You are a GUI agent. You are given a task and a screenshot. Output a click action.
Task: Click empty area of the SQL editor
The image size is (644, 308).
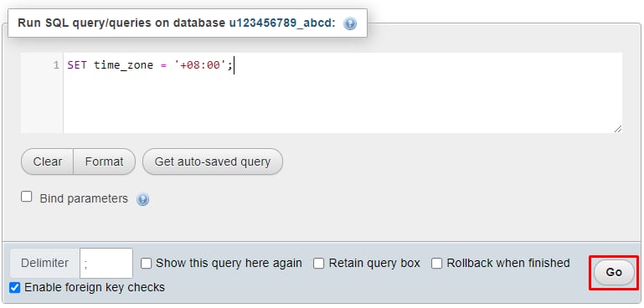coord(343,103)
